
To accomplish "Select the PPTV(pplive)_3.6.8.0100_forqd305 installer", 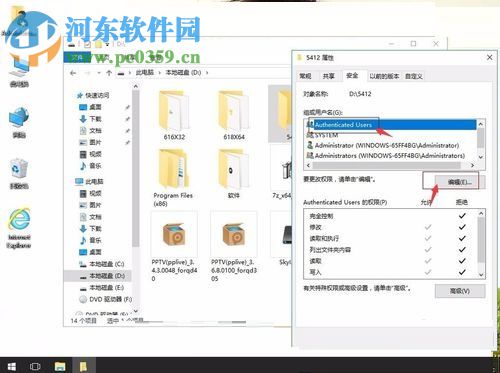I will pos(234,247).
